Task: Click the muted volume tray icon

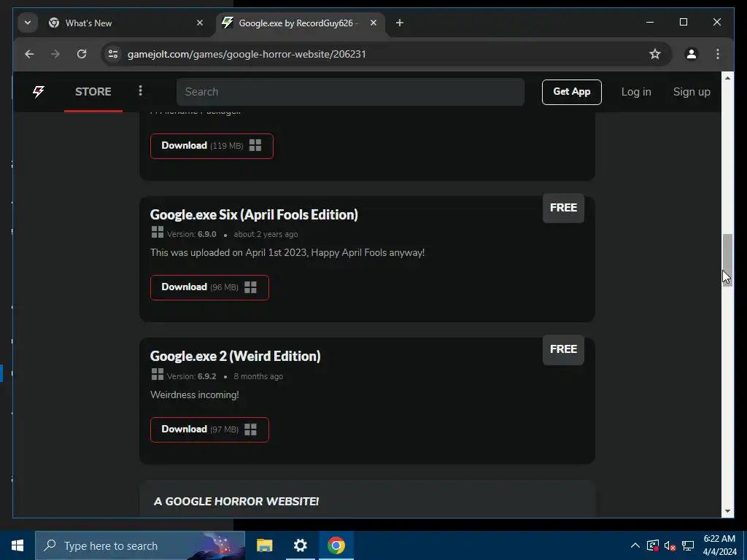Action: [x=670, y=545]
